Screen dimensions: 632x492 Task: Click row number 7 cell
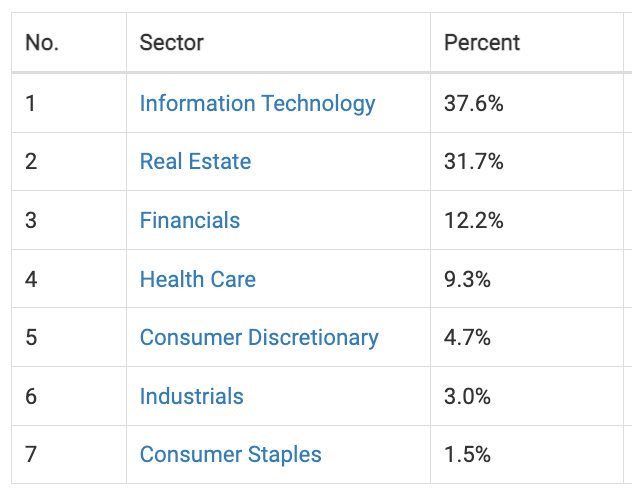pos(31,455)
